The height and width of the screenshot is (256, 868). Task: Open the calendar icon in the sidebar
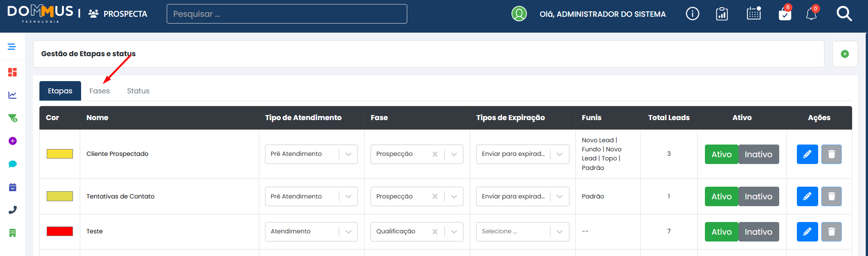click(13, 187)
